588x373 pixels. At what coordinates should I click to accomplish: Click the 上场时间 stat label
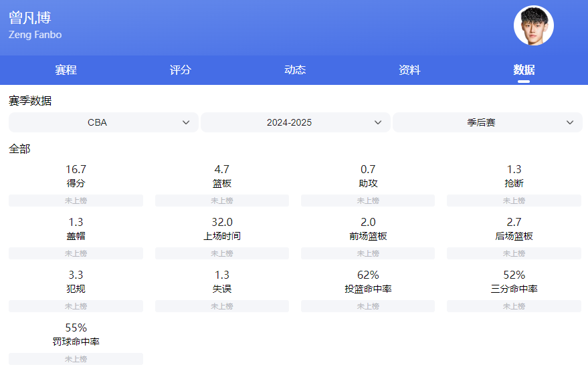point(222,236)
